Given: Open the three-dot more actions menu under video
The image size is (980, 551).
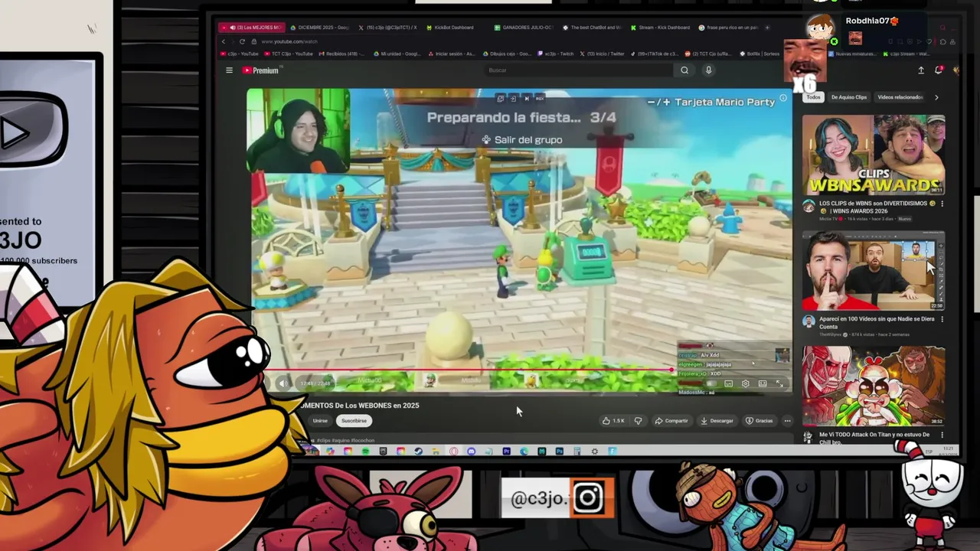Looking at the screenshot, I should [787, 420].
